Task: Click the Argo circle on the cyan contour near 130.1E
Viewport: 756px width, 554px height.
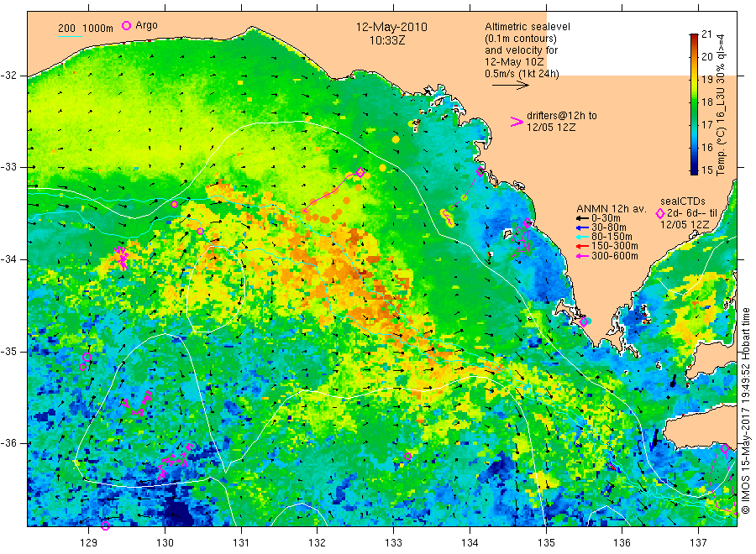Action: (174, 204)
